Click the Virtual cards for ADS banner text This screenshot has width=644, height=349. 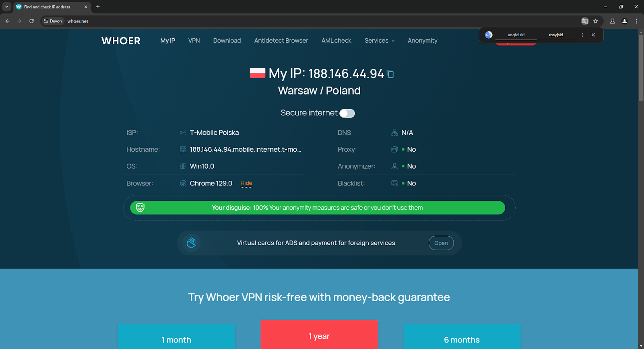(x=316, y=243)
